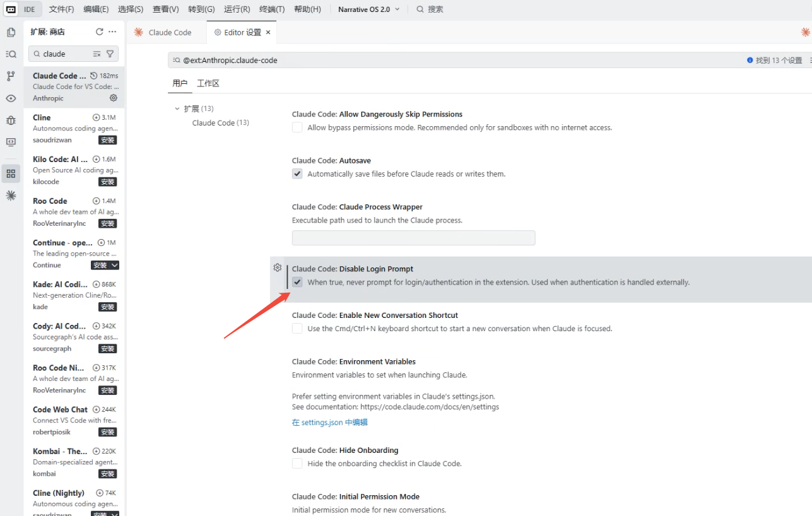Clear the extension search results
Screen dimensions: 812x516
click(97, 54)
